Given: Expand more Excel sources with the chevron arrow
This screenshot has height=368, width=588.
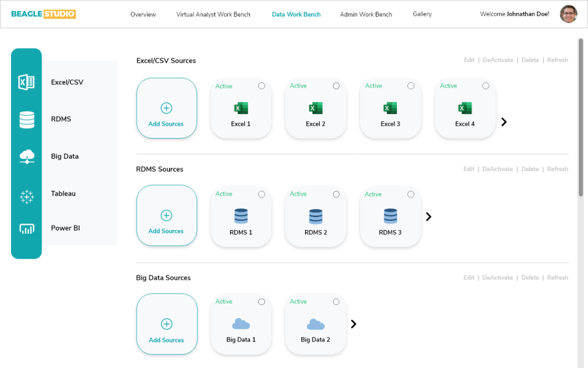Looking at the screenshot, I should point(504,122).
